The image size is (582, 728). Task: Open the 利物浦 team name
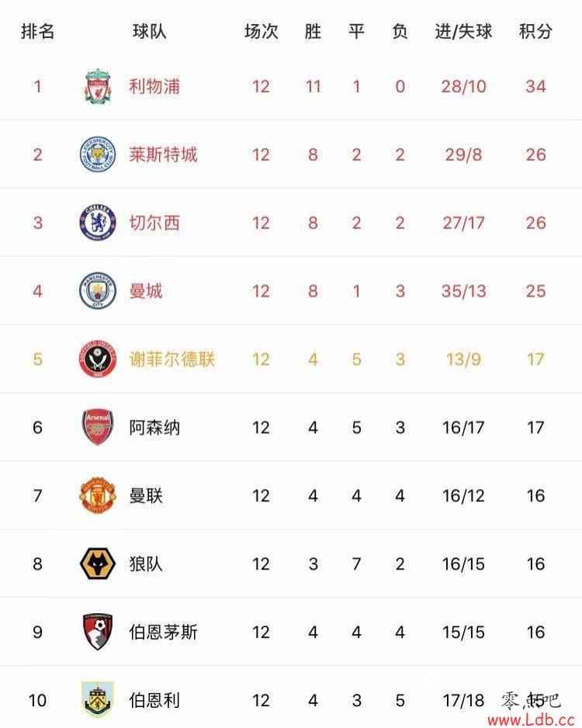(x=154, y=86)
